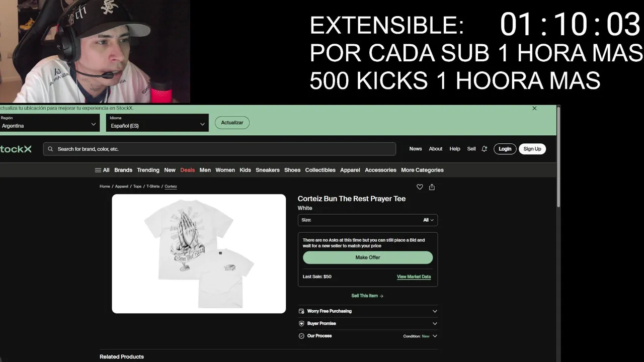Click the Tops breadcrumb
The width and height of the screenshot is (644, 362).
click(x=137, y=187)
